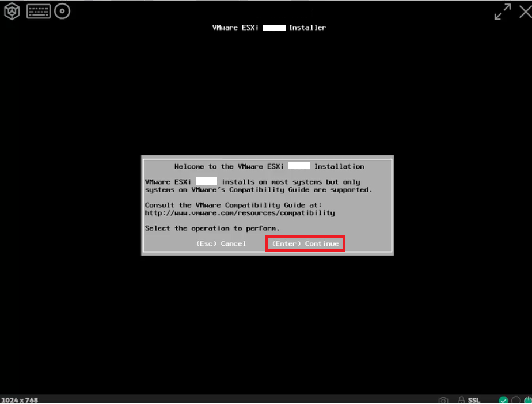Capture a screenshot with the camera icon
The width and height of the screenshot is (532, 404).
pos(443,401)
